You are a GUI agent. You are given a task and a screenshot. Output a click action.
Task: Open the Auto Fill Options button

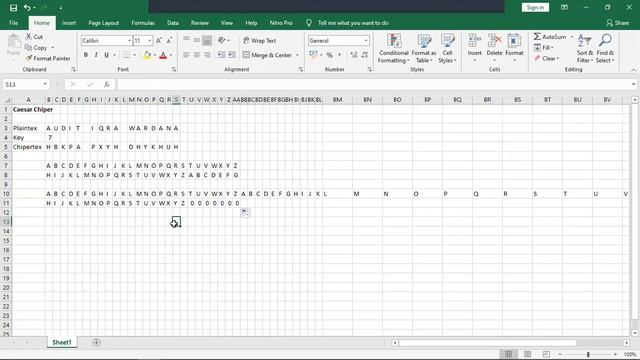pyautogui.click(x=245, y=212)
